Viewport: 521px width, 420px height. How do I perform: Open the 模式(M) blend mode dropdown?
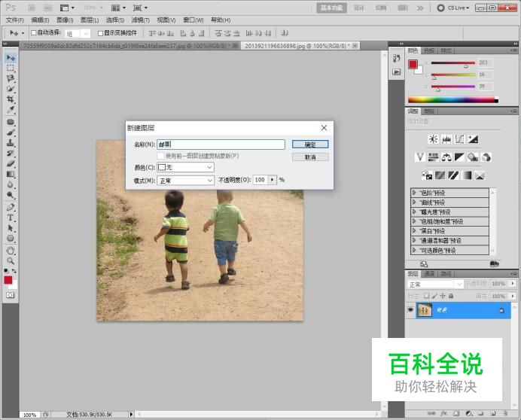click(x=185, y=181)
